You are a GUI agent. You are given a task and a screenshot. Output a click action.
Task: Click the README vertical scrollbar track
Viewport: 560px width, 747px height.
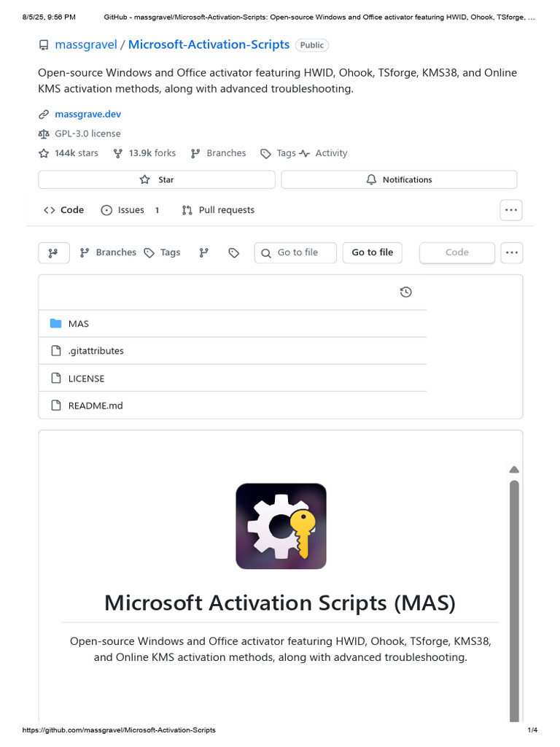(x=514, y=600)
